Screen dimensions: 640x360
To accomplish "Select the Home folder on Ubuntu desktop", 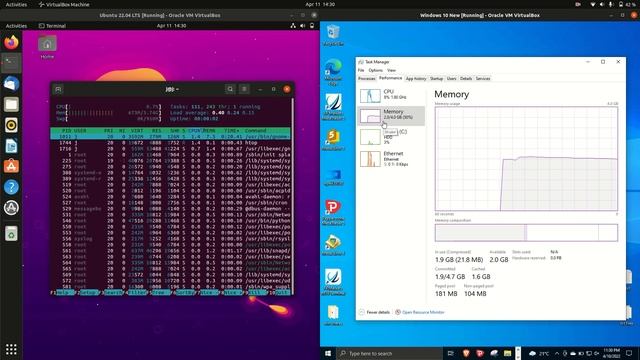I will click(47, 47).
